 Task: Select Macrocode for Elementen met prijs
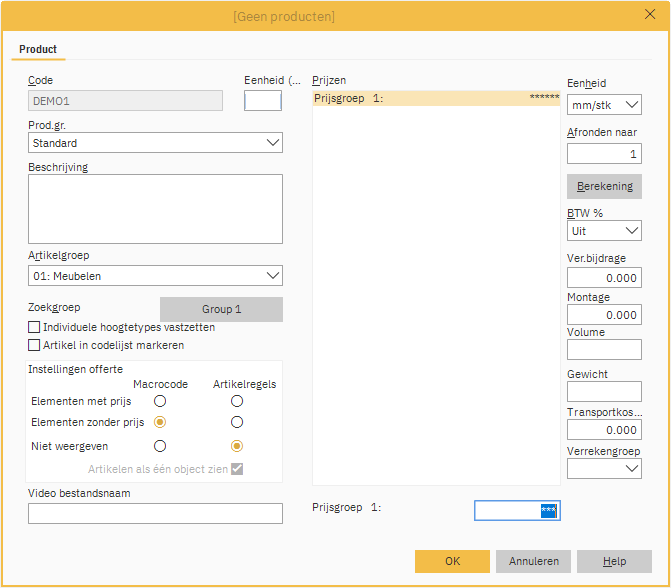160,401
